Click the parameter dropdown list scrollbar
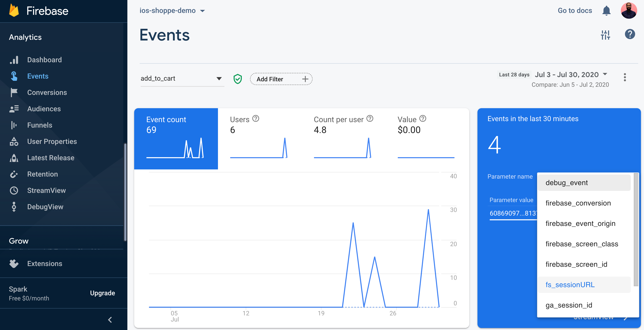Image resolution: width=644 pixels, height=330 pixels. [636, 230]
